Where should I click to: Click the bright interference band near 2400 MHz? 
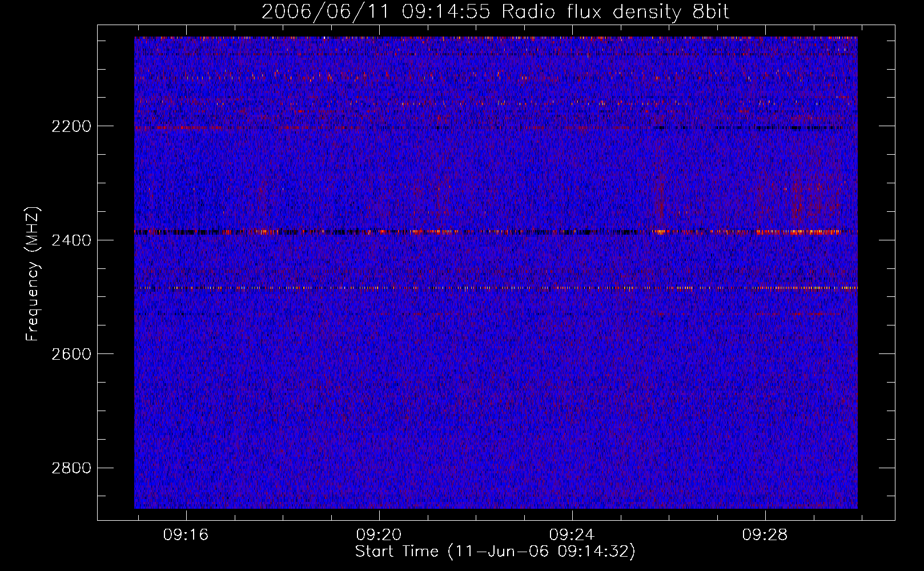[496, 232]
